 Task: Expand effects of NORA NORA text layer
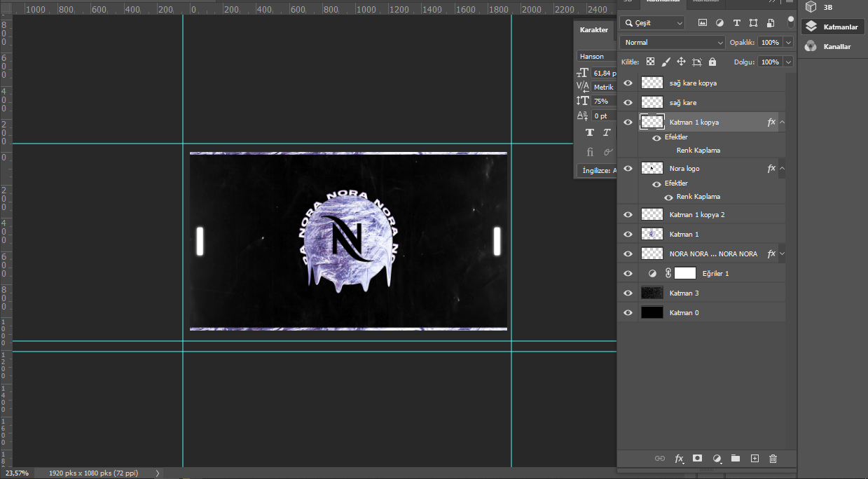click(x=782, y=254)
